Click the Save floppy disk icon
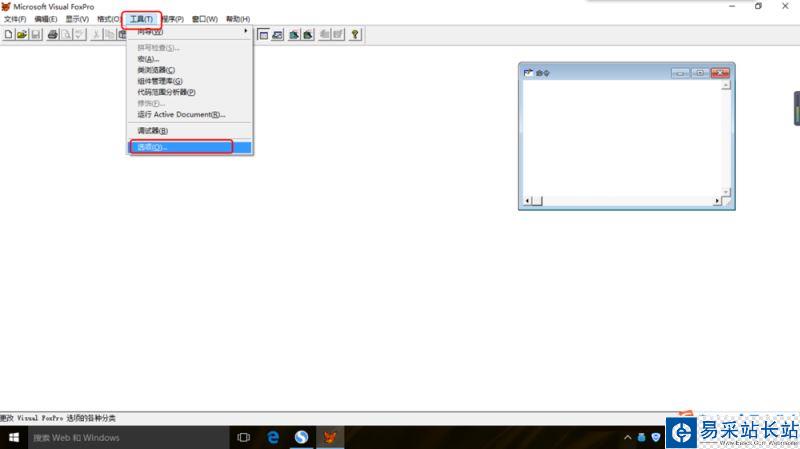Screen dimensions: 800x449 click(x=35, y=35)
